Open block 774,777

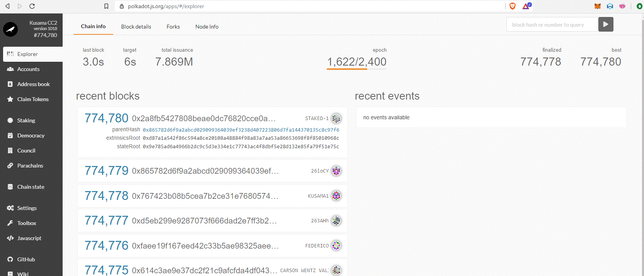click(106, 220)
